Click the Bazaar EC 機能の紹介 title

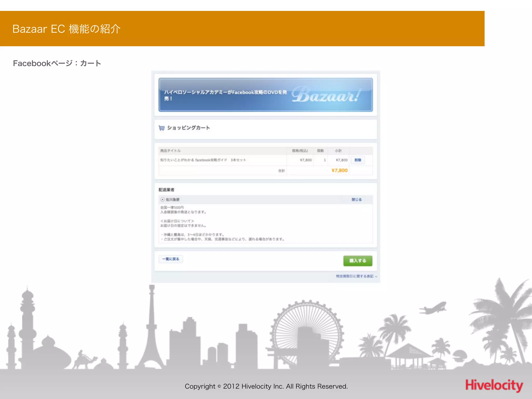[66, 29]
